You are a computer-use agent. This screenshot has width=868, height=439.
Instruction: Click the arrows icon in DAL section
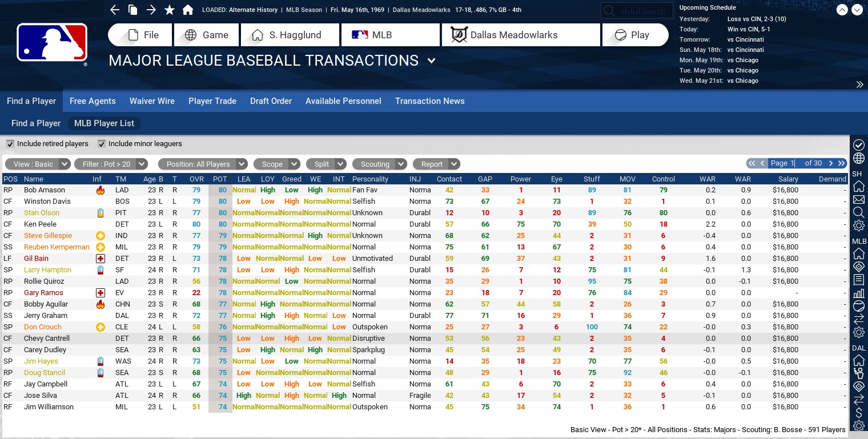click(x=859, y=399)
